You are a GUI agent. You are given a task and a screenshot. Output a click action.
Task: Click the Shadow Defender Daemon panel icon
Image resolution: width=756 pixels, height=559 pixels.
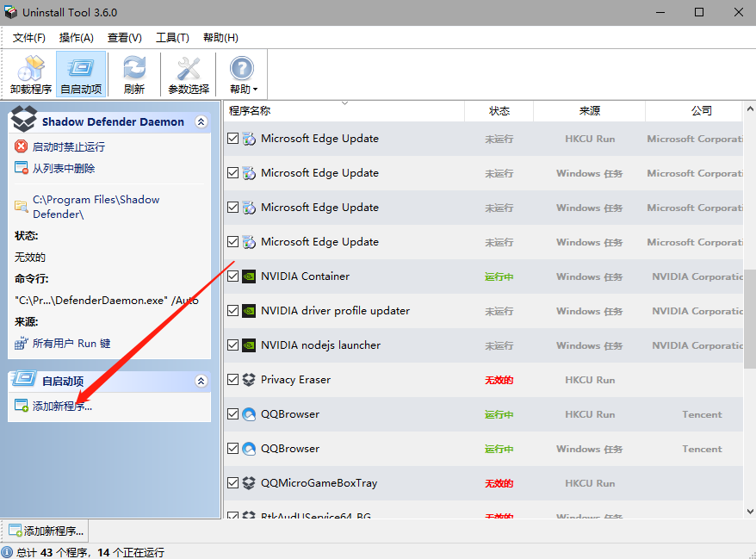(23, 119)
